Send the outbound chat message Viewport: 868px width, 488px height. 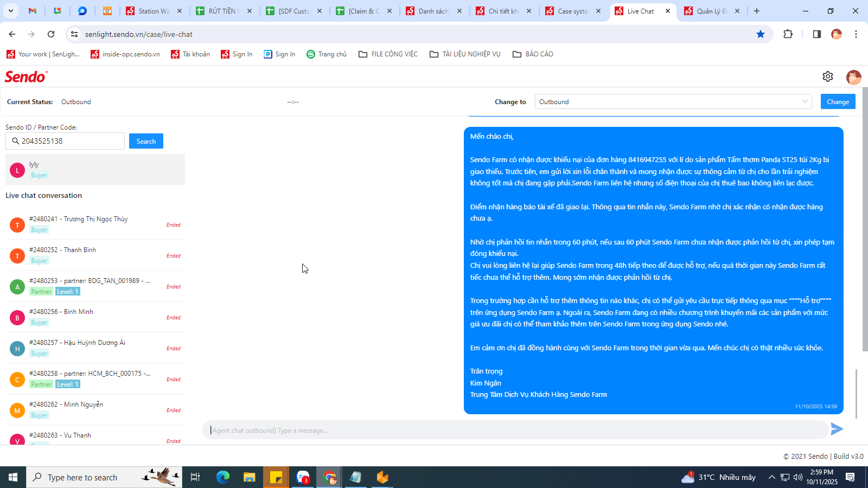[837, 429]
